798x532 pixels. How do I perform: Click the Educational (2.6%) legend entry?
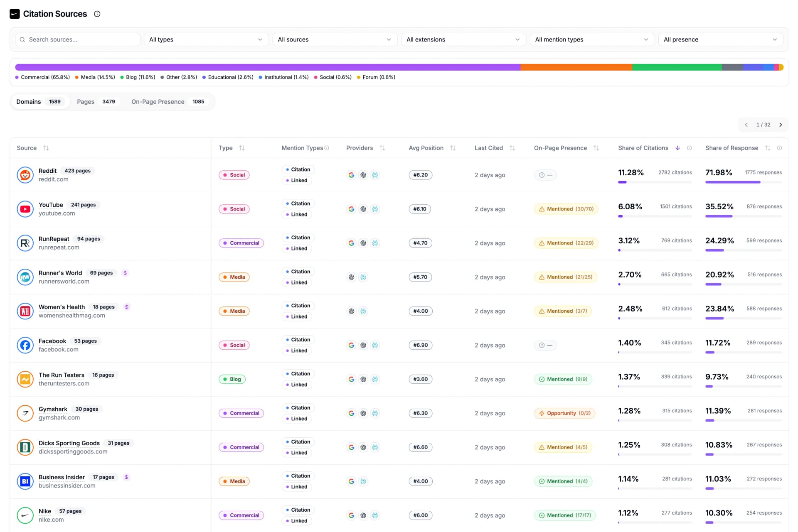(x=228, y=77)
